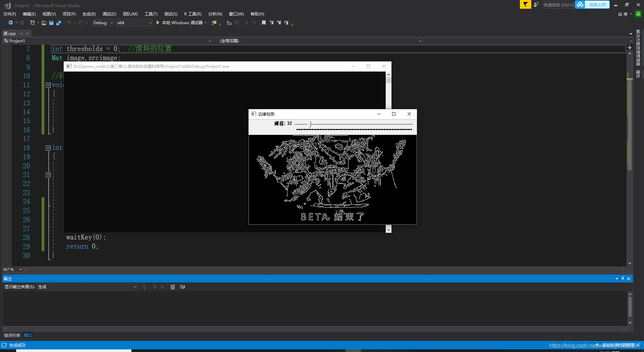Image resolution: width=644 pixels, height=352 pixels.
Task: Close the 源.cpp editor tab
Action: pos(28,33)
